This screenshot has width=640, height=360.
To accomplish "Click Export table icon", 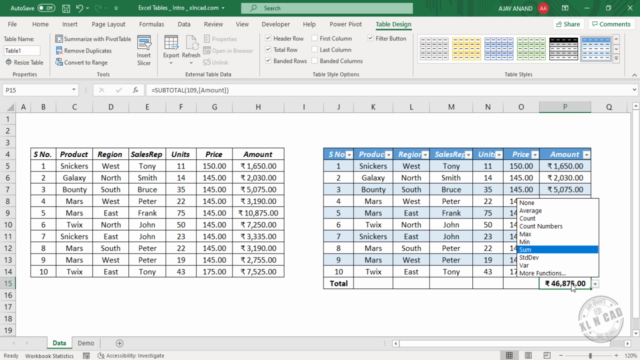I will pyautogui.click(x=171, y=50).
